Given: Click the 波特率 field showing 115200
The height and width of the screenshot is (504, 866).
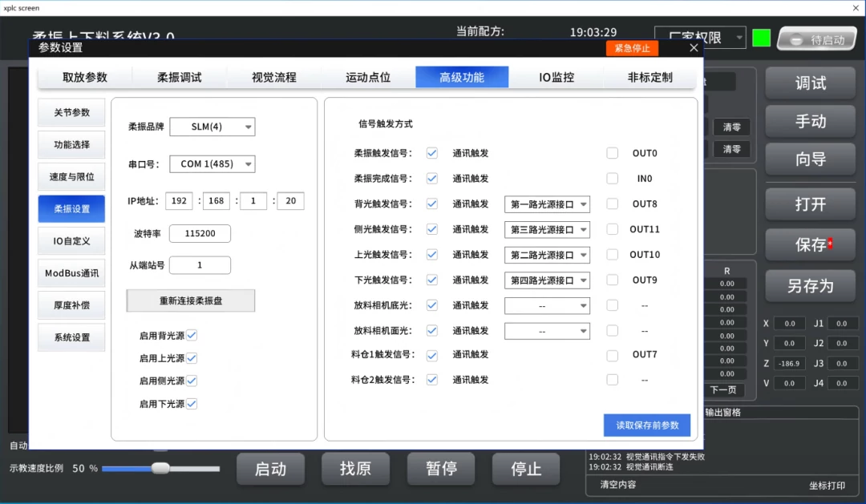Looking at the screenshot, I should coord(200,233).
